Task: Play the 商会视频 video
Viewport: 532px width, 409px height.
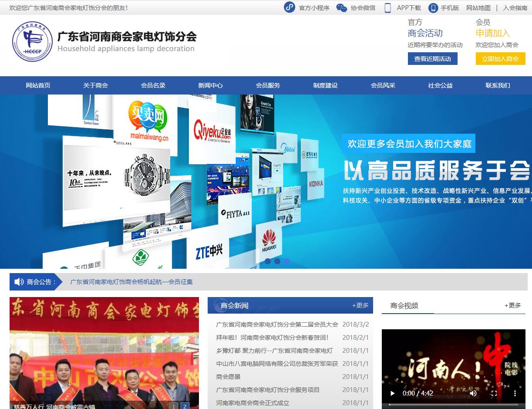Action: point(392,393)
